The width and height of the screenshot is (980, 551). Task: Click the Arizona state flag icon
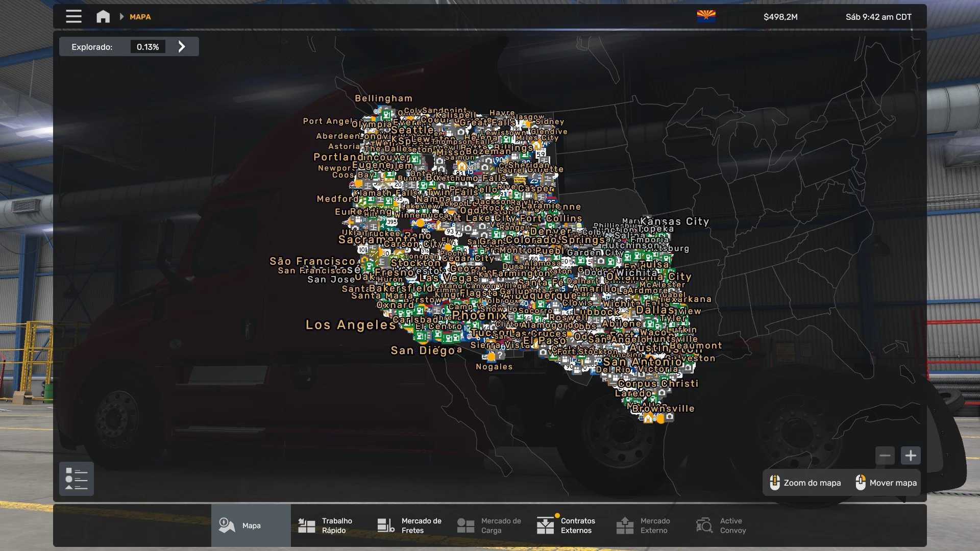(x=706, y=16)
